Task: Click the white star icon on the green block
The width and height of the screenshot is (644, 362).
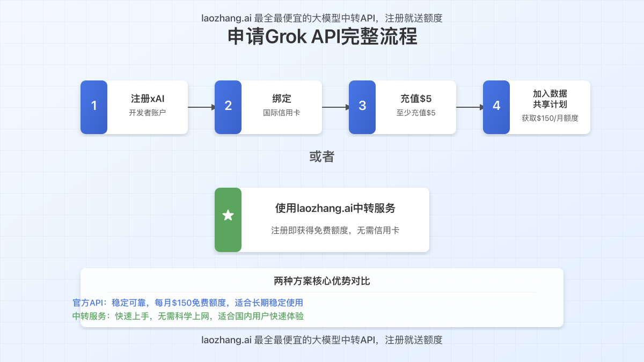Action: click(x=228, y=216)
